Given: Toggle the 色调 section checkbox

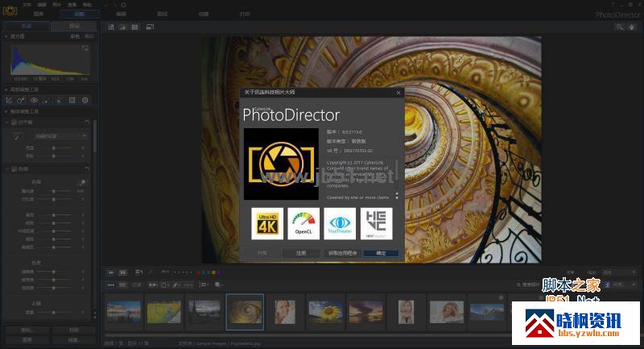Looking at the screenshot, I should tap(14, 169).
